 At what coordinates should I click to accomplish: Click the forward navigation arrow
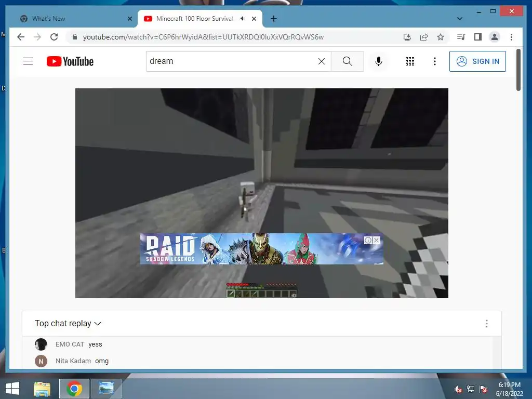[37, 37]
